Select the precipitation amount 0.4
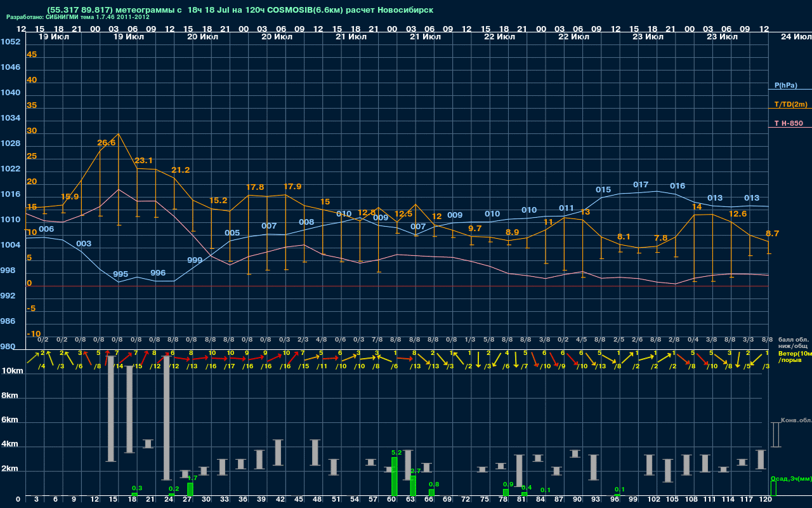This screenshot has width=812, height=508. click(x=527, y=488)
